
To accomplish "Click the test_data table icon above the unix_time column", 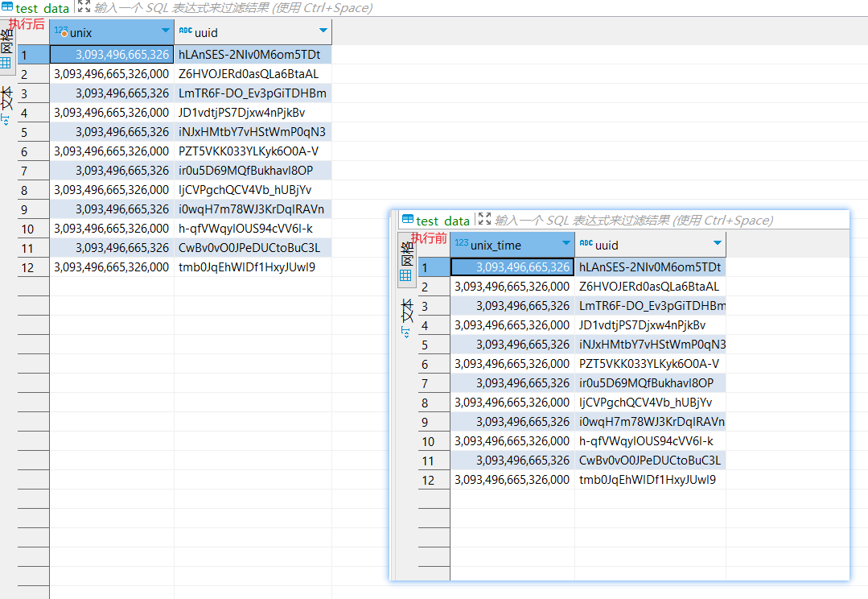I will pyautogui.click(x=408, y=220).
